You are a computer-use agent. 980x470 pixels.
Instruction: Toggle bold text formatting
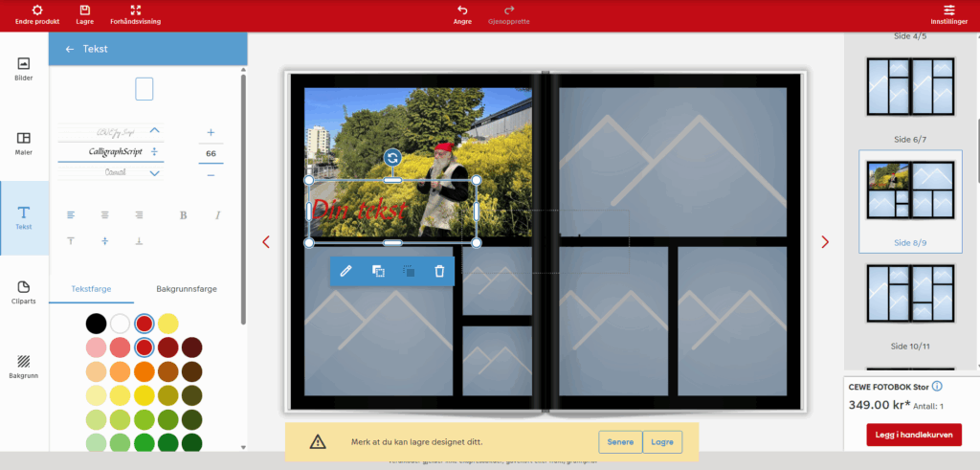point(183,215)
